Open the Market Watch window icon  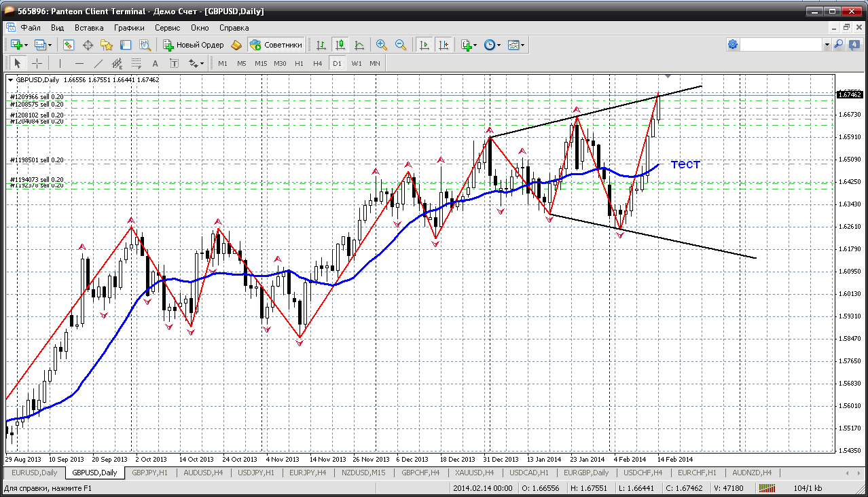pyautogui.click(x=69, y=45)
